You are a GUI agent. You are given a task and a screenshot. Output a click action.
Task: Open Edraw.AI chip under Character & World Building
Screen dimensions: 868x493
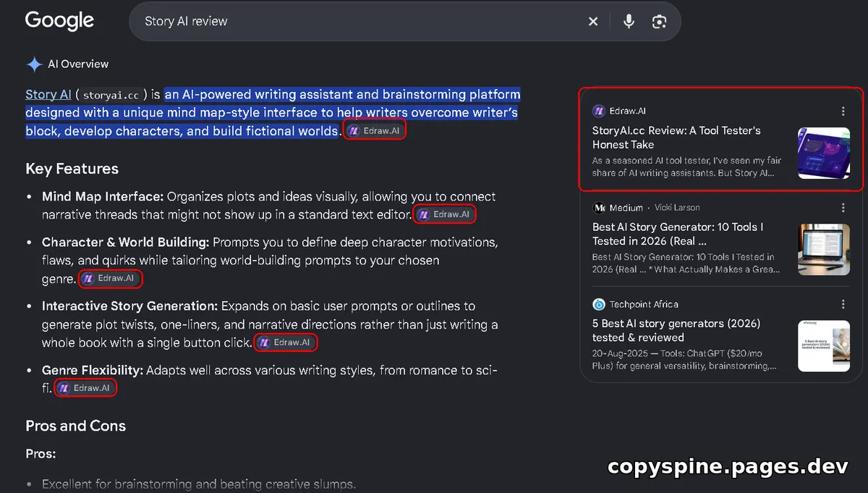(x=109, y=278)
